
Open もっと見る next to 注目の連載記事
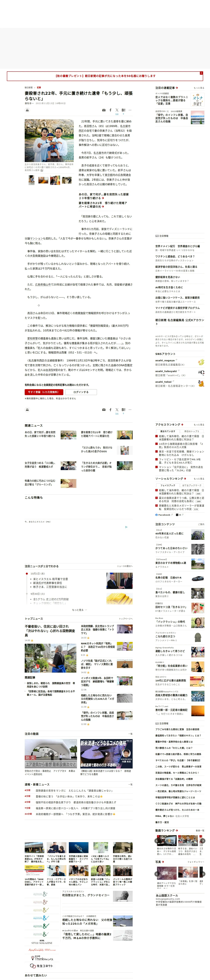(x=199, y=88)
